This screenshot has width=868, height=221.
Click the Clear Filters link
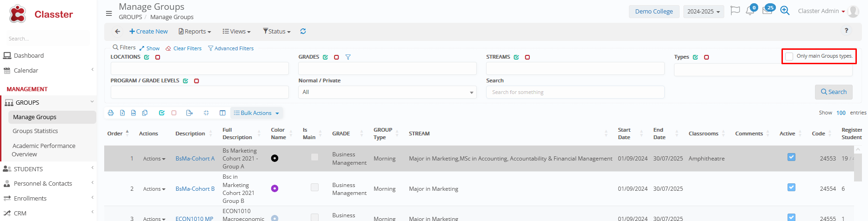[x=184, y=48]
